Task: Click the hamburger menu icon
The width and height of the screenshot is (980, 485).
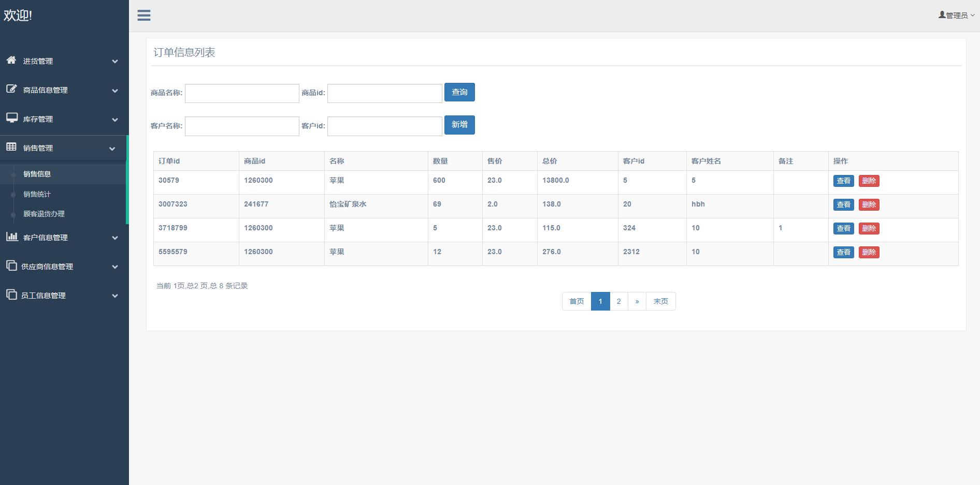Action: pyautogui.click(x=144, y=16)
